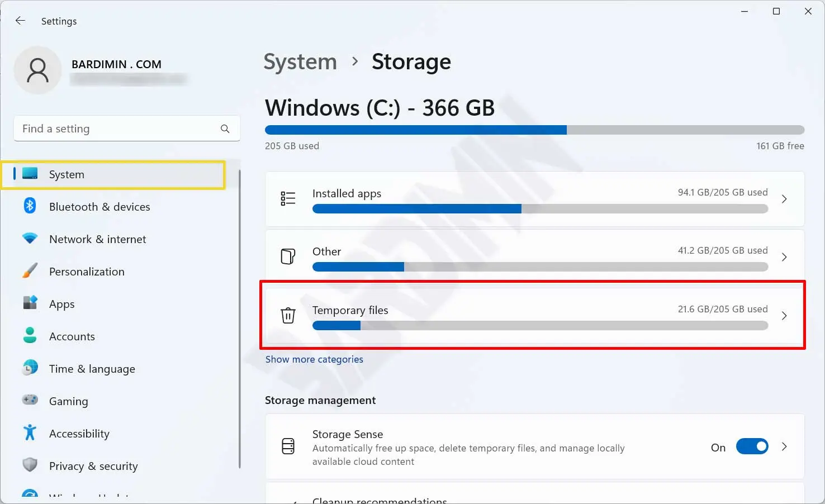Go to Time & language settings
Image resolution: width=825 pixels, height=504 pixels.
click(92, 369)
